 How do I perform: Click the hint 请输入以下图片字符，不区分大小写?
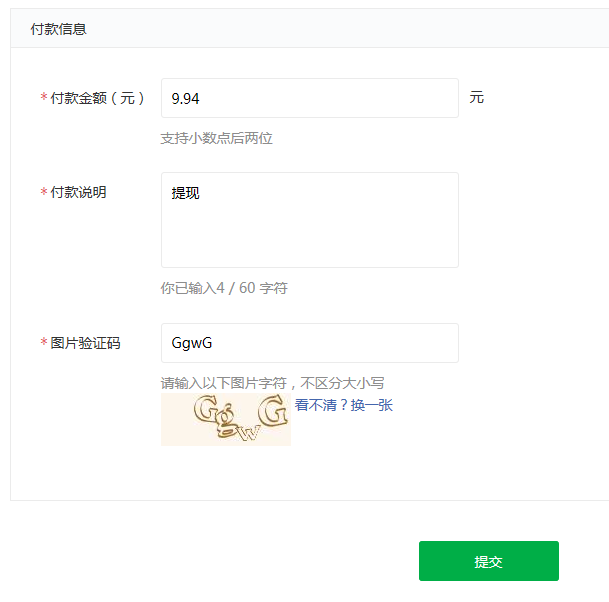coord(272,383)
